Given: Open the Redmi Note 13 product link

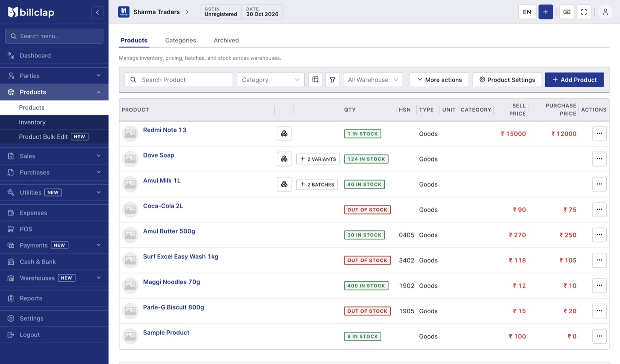Looking at the screenshot, I should click(165, 130).
